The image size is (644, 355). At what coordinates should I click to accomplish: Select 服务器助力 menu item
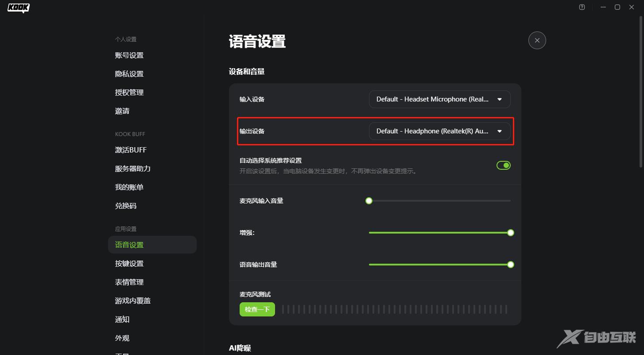[133, 169]
